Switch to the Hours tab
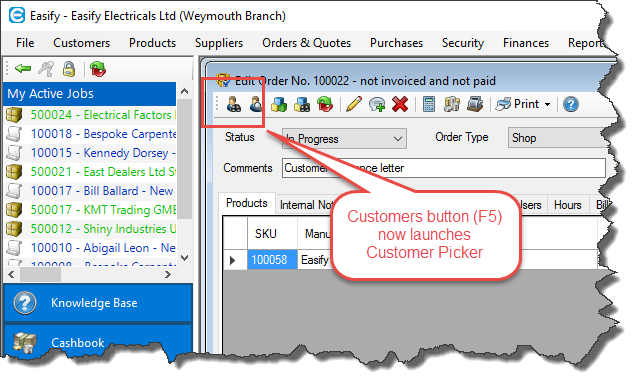The image size is (642, 388). [567, 205]
